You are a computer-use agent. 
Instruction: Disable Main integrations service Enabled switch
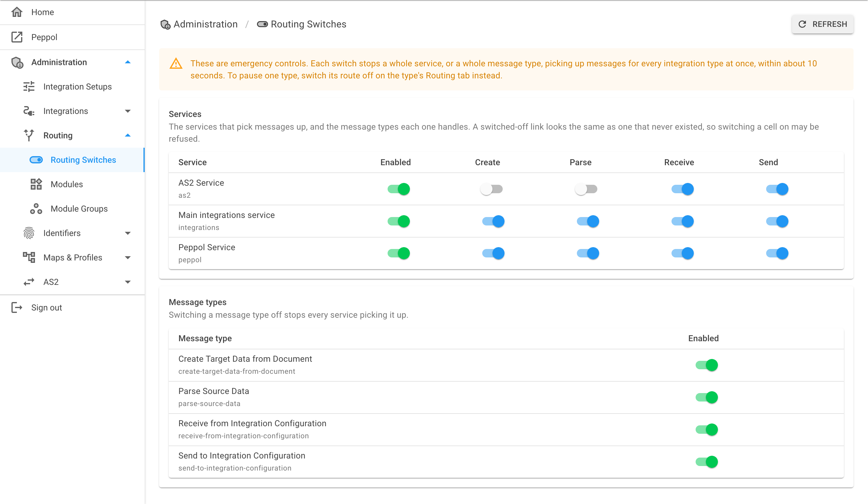click(x=398, y=221)
